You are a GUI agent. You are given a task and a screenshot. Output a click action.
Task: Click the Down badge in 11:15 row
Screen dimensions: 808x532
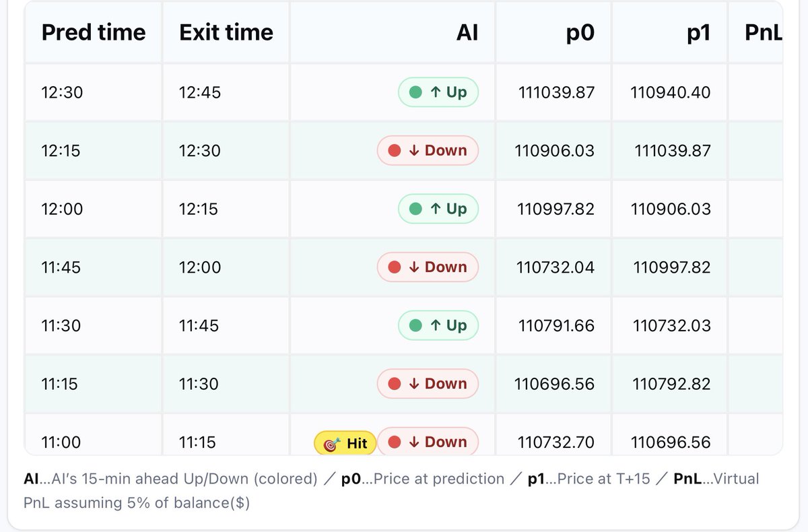428,384
